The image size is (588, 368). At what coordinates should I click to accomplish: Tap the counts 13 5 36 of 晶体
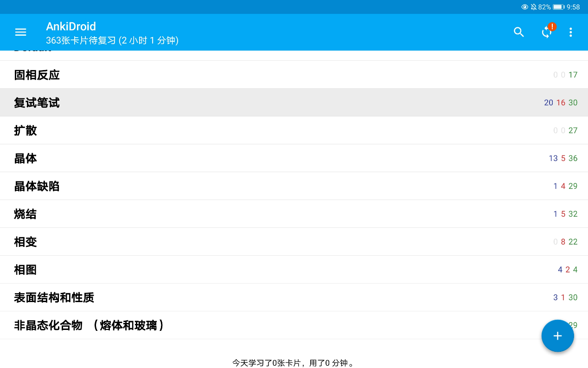[563, 158]
